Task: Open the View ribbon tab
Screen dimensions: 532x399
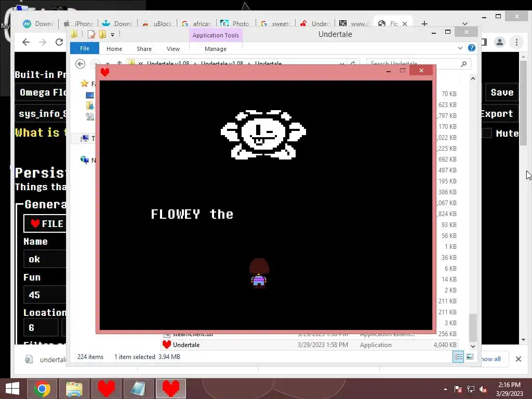Action: point(173,49)
